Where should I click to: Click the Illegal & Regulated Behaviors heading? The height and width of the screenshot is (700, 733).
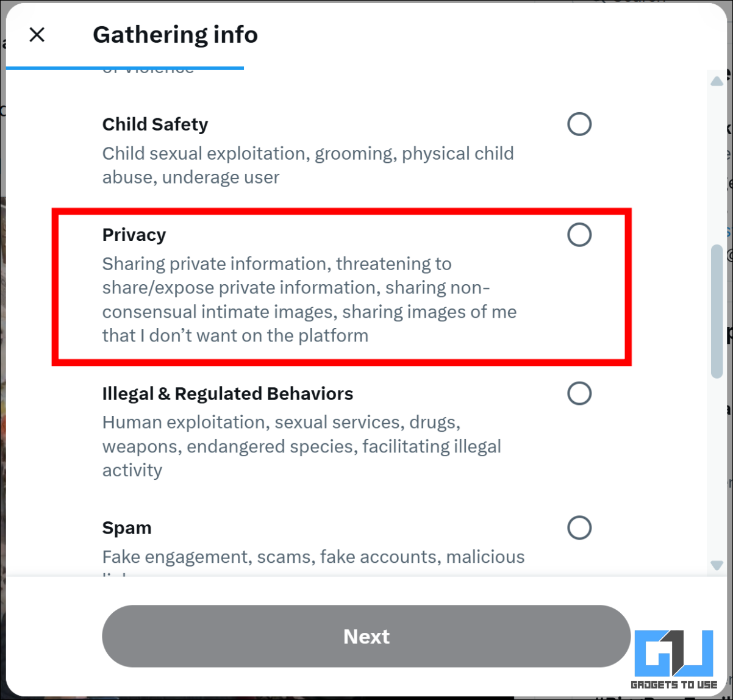pos(227,393)
